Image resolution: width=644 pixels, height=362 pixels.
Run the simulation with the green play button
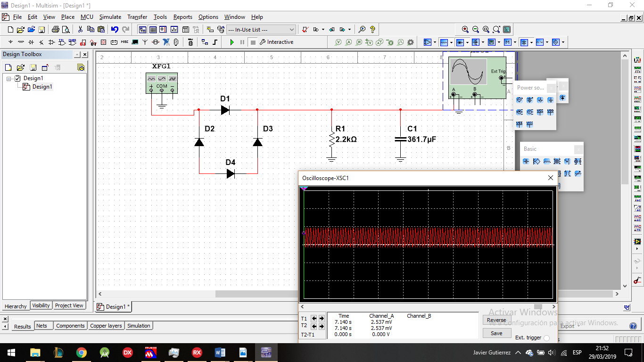(232, 42)
